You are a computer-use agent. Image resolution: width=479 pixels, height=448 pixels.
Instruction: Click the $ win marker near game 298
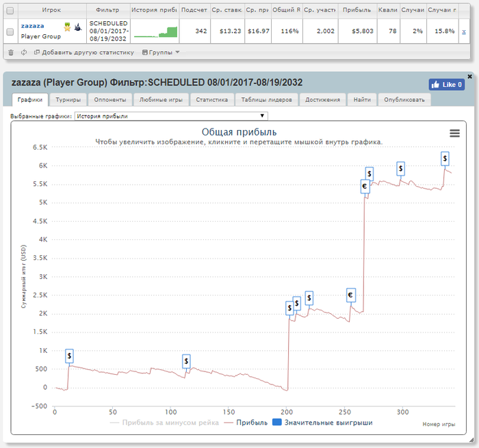(x=400, y=168)
